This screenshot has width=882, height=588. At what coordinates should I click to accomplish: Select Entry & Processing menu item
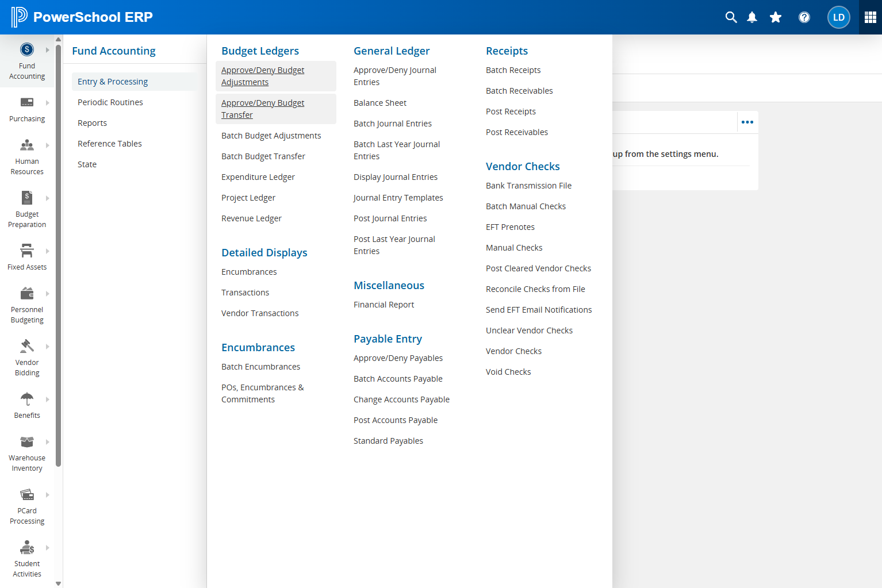click(x=135, y=82)
